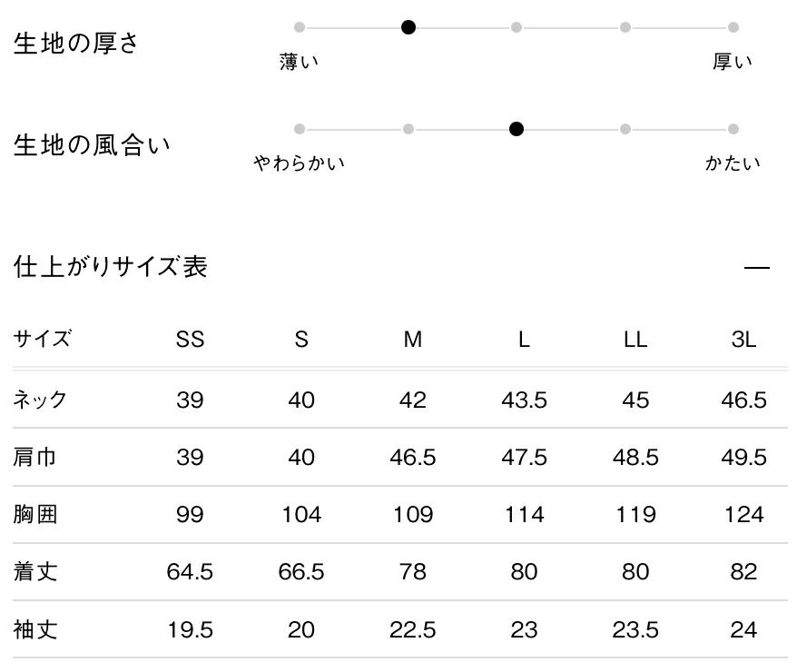The height and width of the screenshot is (672, 797).
Task: Click the 胸囲 row label
Action: click(35, 515)
